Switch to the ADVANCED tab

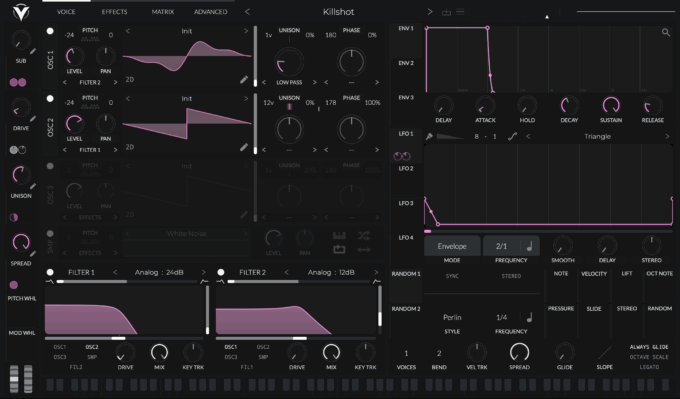210,12
